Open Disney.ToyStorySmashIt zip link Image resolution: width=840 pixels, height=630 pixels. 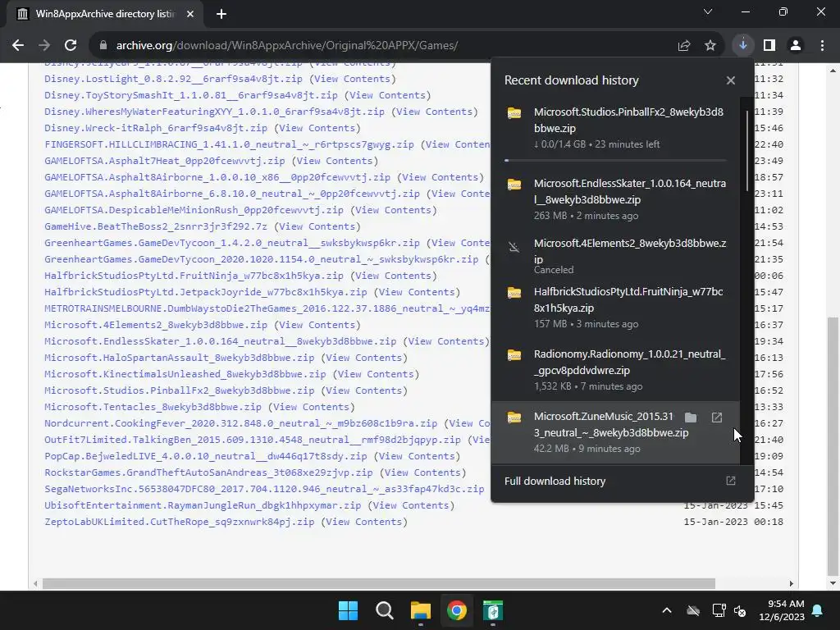click(191, 95)
